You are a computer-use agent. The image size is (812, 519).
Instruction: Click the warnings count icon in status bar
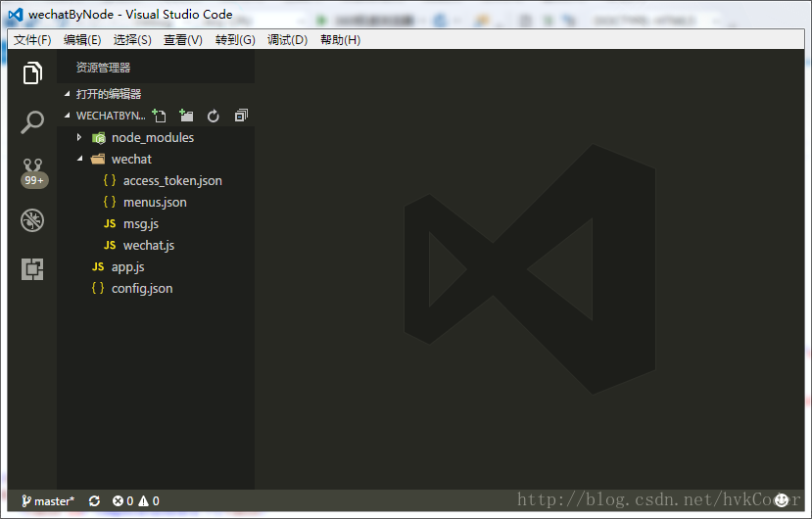pyautogui.click(x=143, y=500)
